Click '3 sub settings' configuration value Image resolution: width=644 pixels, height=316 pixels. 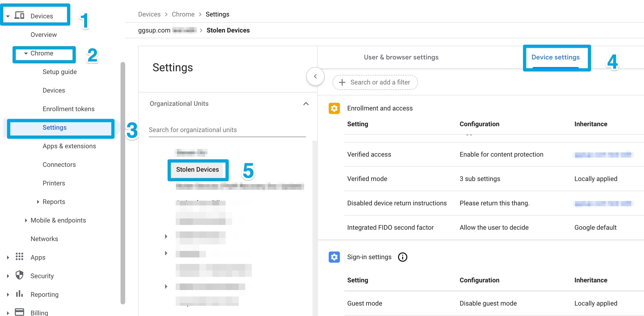tap(480, 179)
